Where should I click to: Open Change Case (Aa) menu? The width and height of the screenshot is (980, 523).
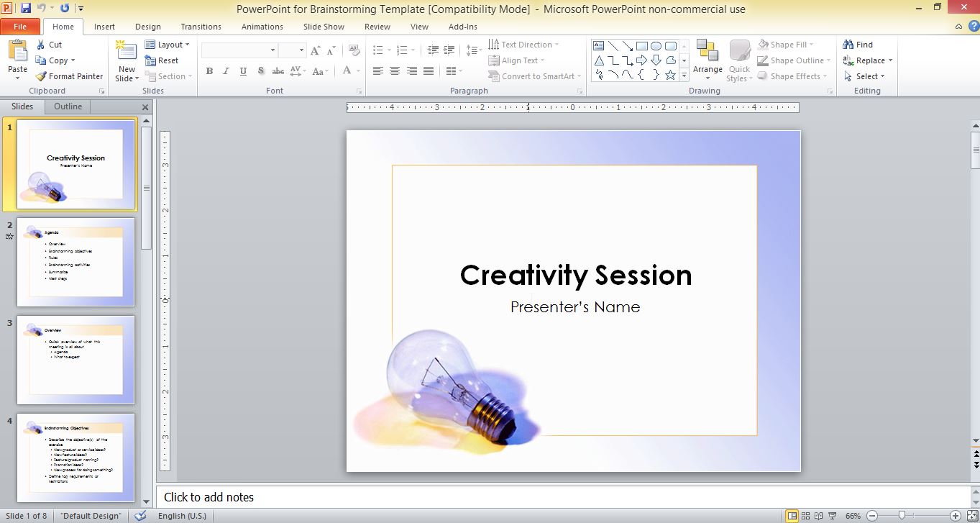coord(319,71)
